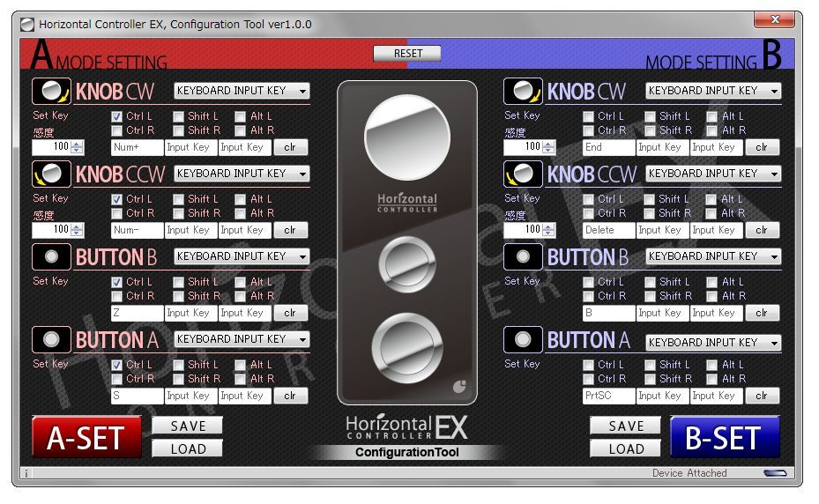
Task: Click the A-mode BUTTON A icon
Action: click(51, 340)
